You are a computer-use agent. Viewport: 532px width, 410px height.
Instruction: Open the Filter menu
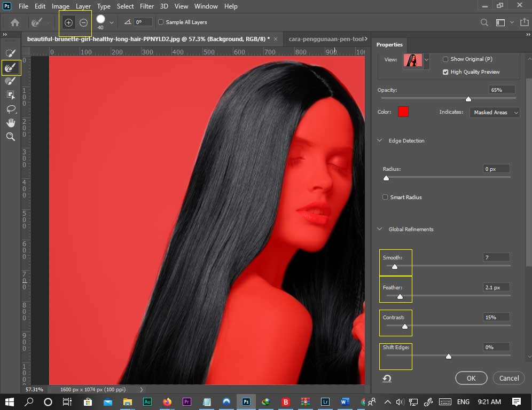pos(146,6)
